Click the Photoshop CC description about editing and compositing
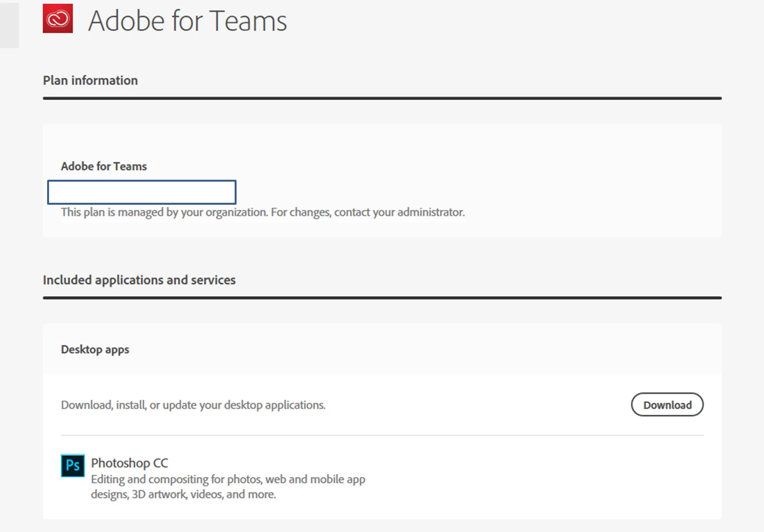 [x=228, y=486]
